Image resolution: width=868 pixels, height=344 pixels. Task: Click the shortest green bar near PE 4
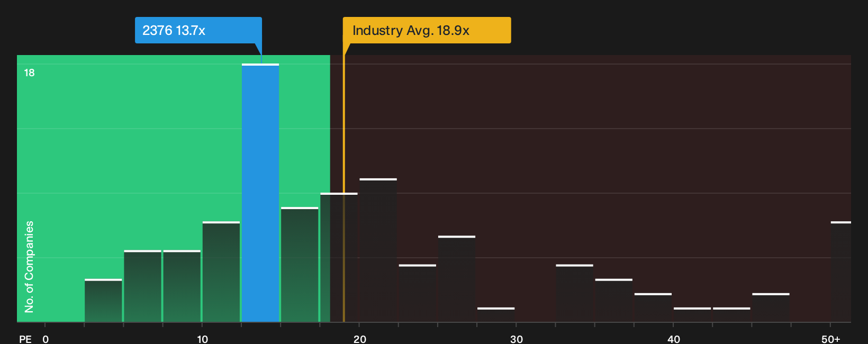pyautogui.click(x=103, y=300)
